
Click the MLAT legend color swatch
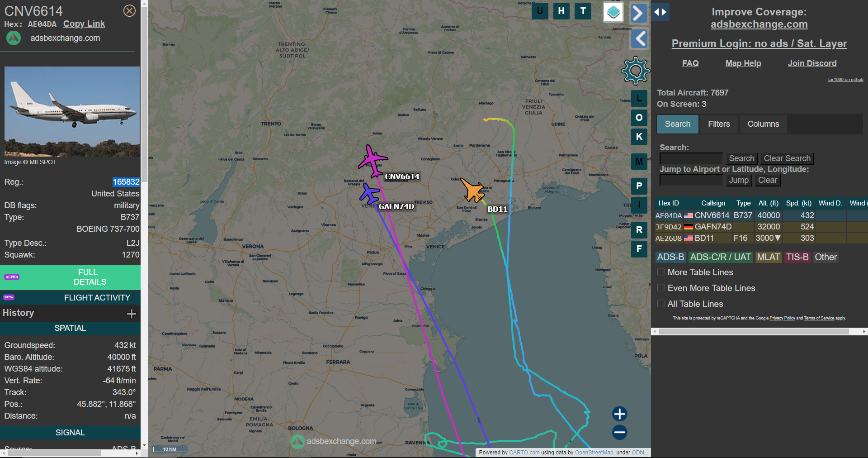[x=768, y=257]
